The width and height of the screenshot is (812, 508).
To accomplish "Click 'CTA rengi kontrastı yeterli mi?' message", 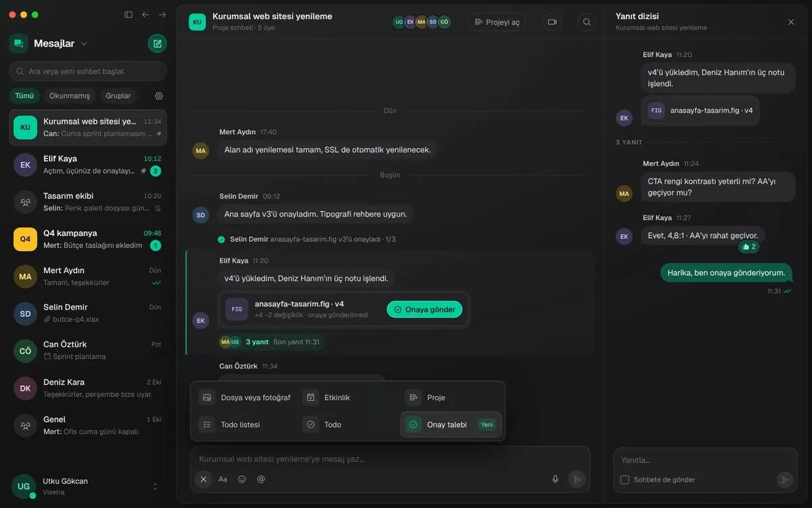I will click(x=717, y=187).
